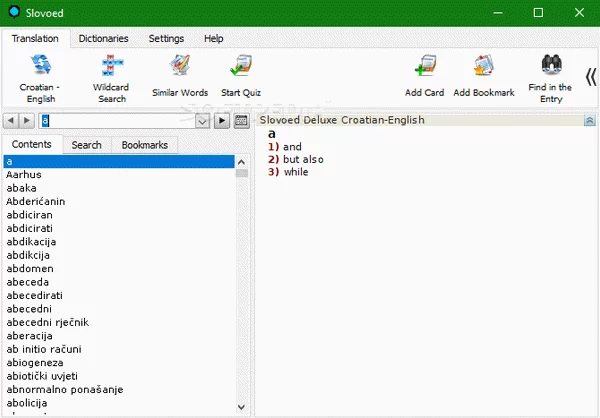
Task: Switch to the Bookmarks tab
Action: (145, 145)
